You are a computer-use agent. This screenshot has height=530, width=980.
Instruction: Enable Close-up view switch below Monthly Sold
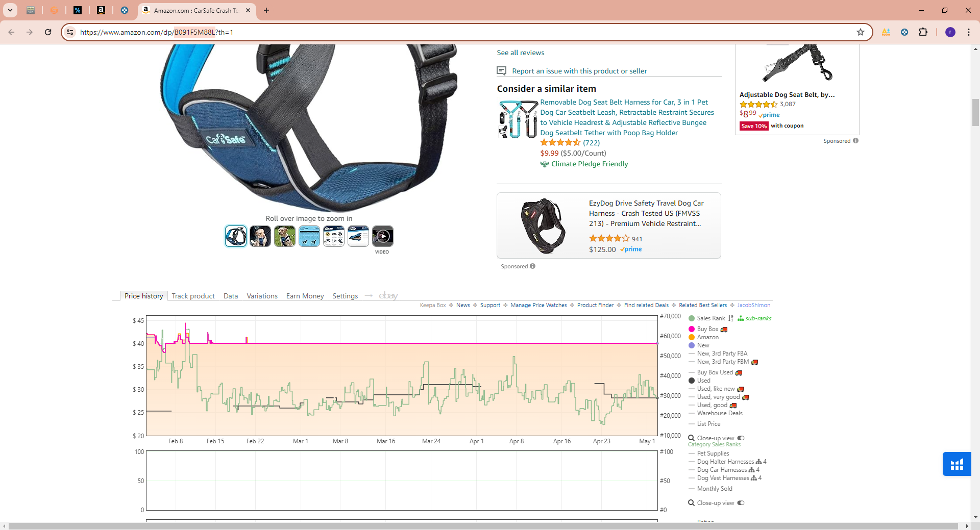click(x=741, y=503)
